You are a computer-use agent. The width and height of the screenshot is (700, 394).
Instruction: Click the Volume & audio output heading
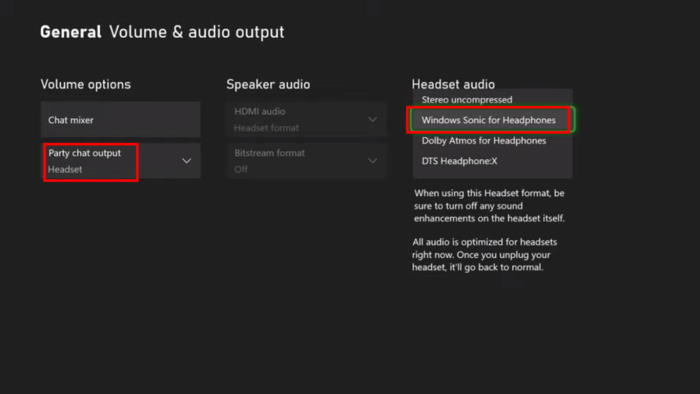pyautogui.click(x=196, y=32)
